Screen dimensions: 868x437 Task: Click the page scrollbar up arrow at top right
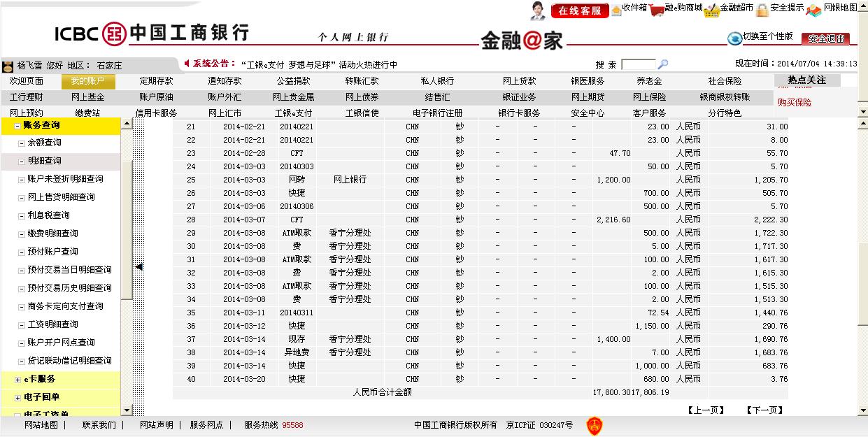click(862, 6)
